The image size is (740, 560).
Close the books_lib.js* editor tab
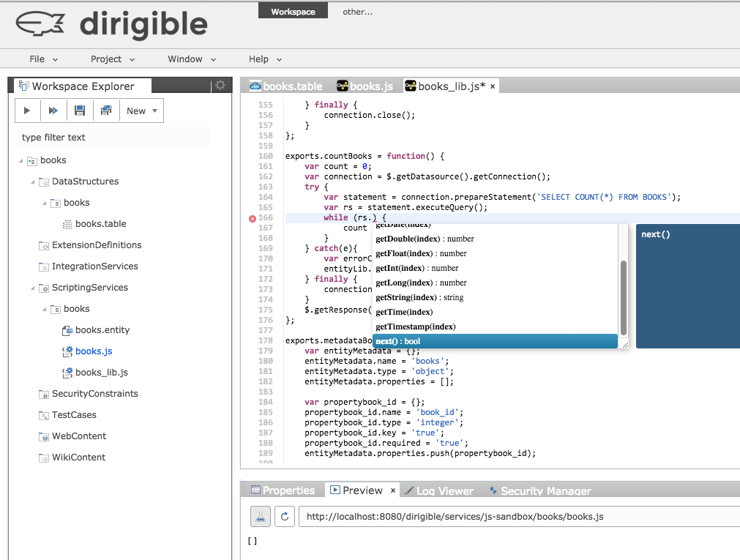pos(493,86)
